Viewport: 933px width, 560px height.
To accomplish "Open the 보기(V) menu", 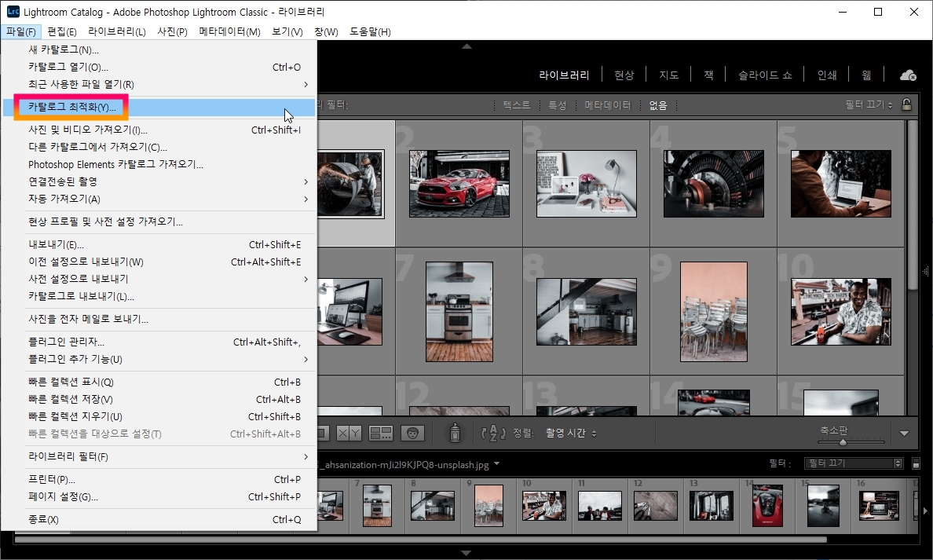I will [287, 31].
